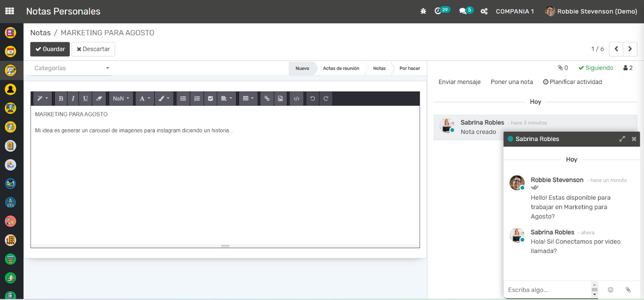Undo the last edit in the note
644x300 pixels.
point(313,98)
